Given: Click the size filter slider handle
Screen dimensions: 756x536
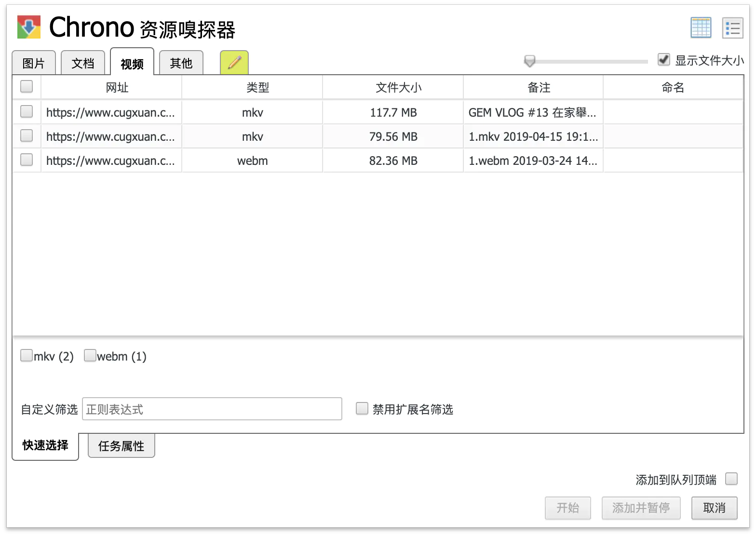Looking at the screenshot, I should [530, 61].
